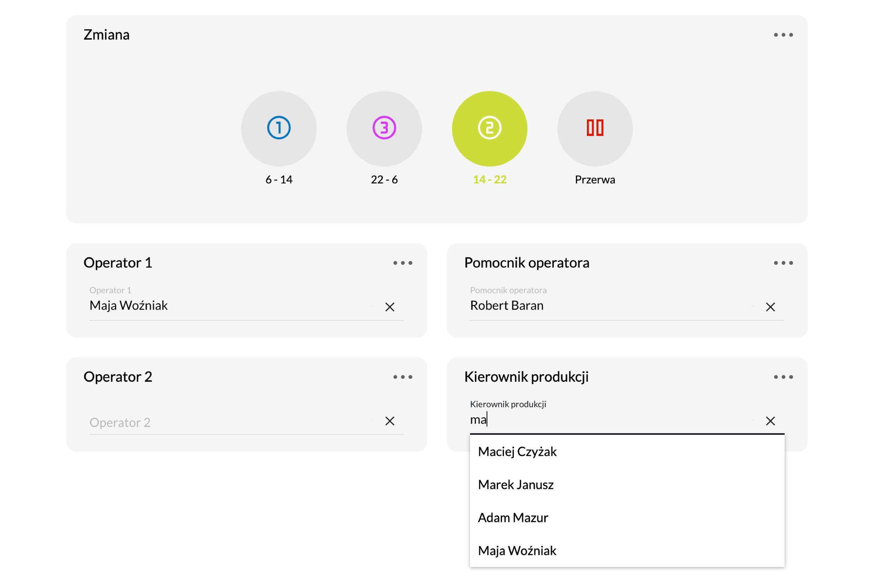882x588 pixels.
Task: Pick Maja Woźniak in the dropdown list
Action: (517, 551)
